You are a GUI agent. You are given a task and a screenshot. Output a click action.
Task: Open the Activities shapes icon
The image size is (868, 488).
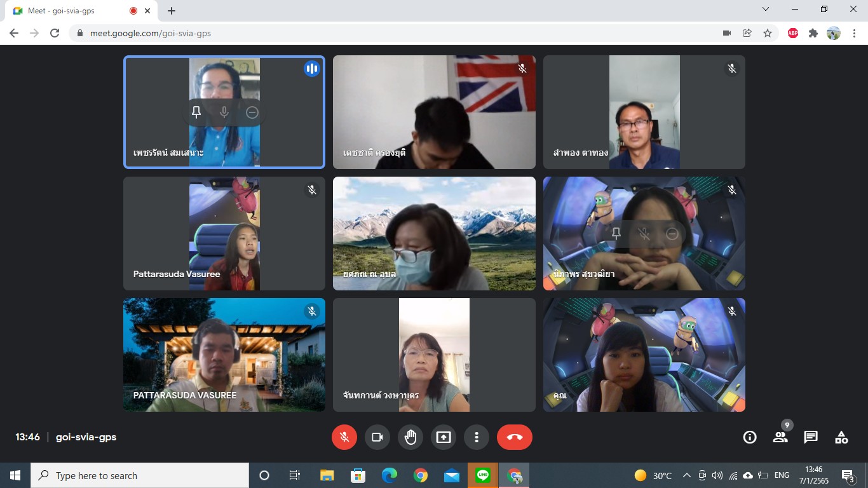pyautogui.click(x=841, y=437)
